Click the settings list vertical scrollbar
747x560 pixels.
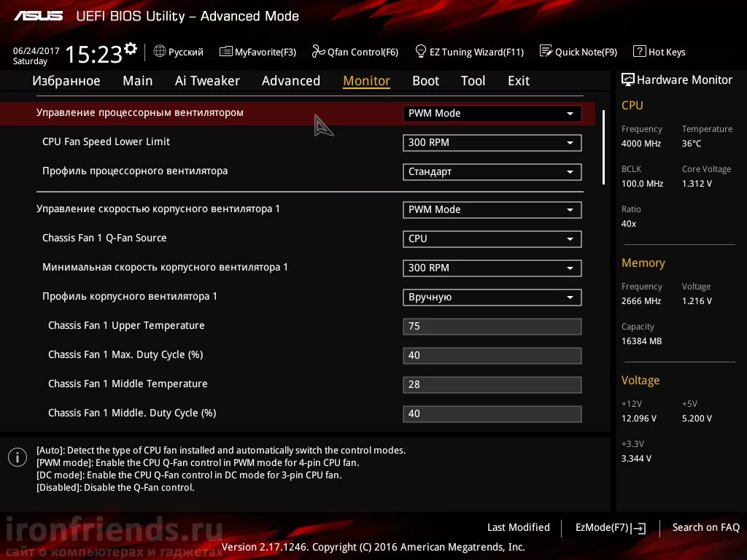tap(603, 147)
